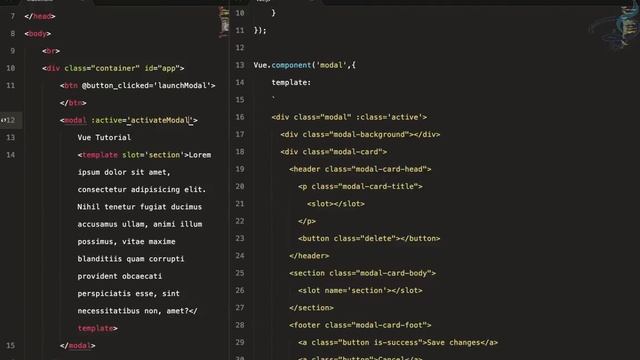Image resolution: width=640 pixels, height=360 pixels.
Task: Click the closing </header> tag
Action: (309, 256)
